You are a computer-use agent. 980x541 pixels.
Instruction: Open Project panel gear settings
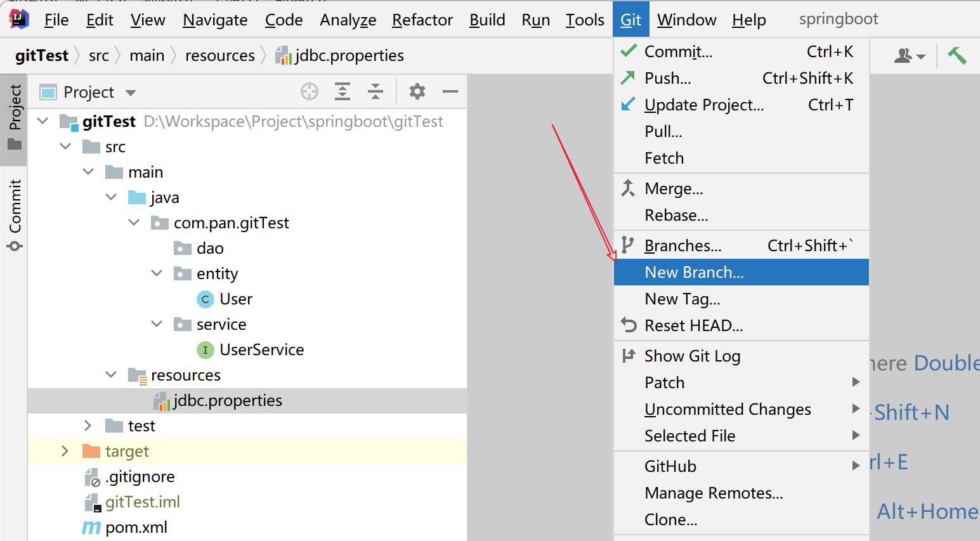[x=417, y=92]
